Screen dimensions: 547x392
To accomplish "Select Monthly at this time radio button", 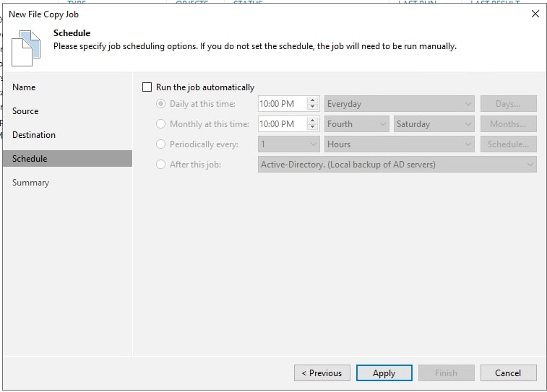I will pos(160,124).
